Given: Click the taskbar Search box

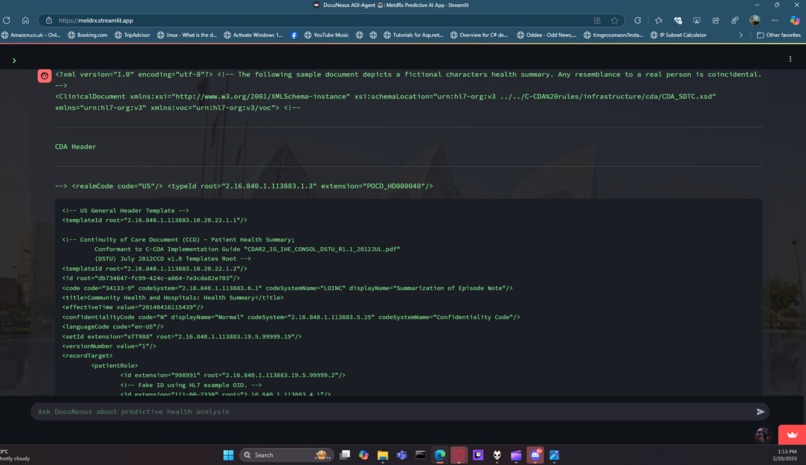Looking at the screenshot, I should coord(286,455).
